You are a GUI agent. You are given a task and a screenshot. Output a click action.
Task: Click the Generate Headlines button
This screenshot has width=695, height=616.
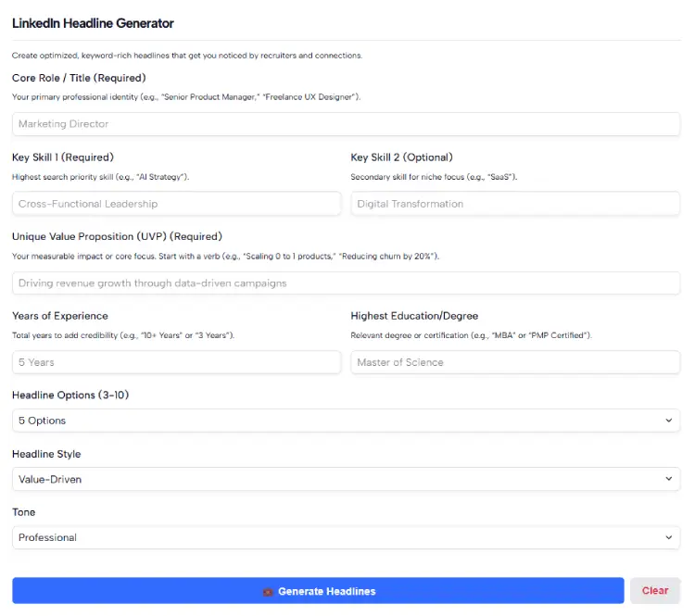318,591
